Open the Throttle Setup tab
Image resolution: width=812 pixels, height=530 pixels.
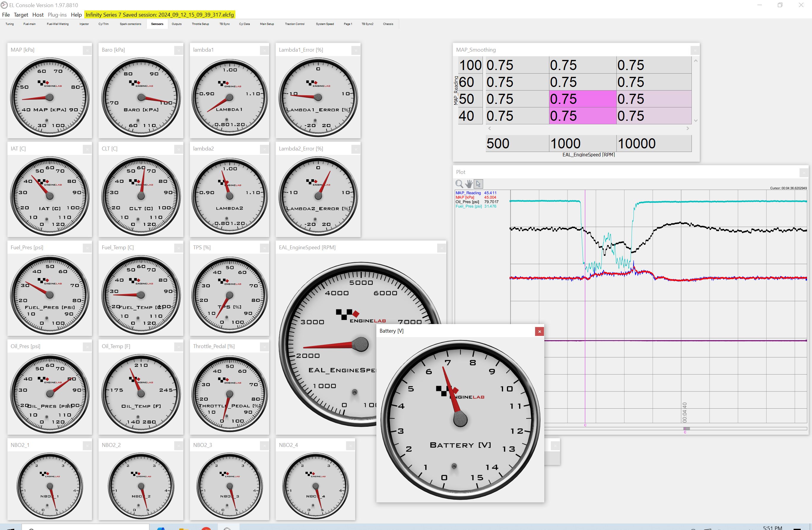[x=200, y=24]
